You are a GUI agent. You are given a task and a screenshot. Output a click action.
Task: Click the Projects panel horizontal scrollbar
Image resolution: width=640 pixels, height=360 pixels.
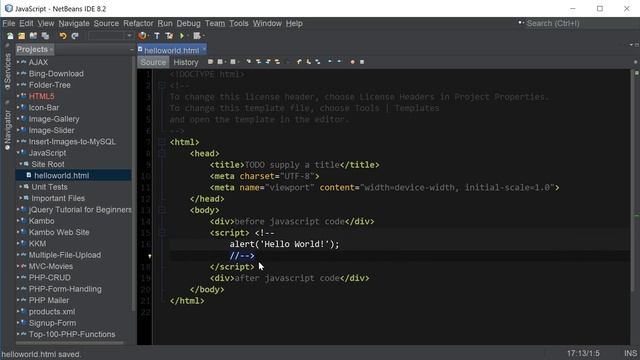click(69, 343)
